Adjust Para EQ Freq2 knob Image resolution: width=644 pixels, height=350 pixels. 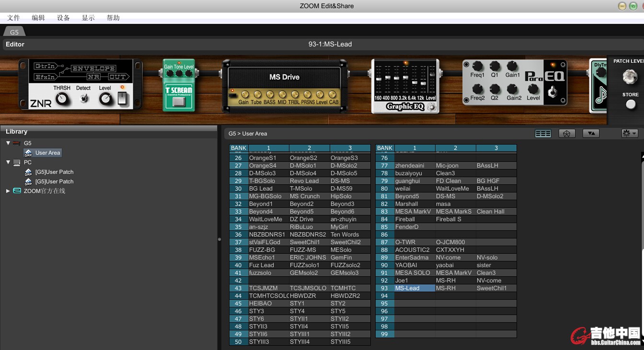pyautogui.click(x=477, y=89)
